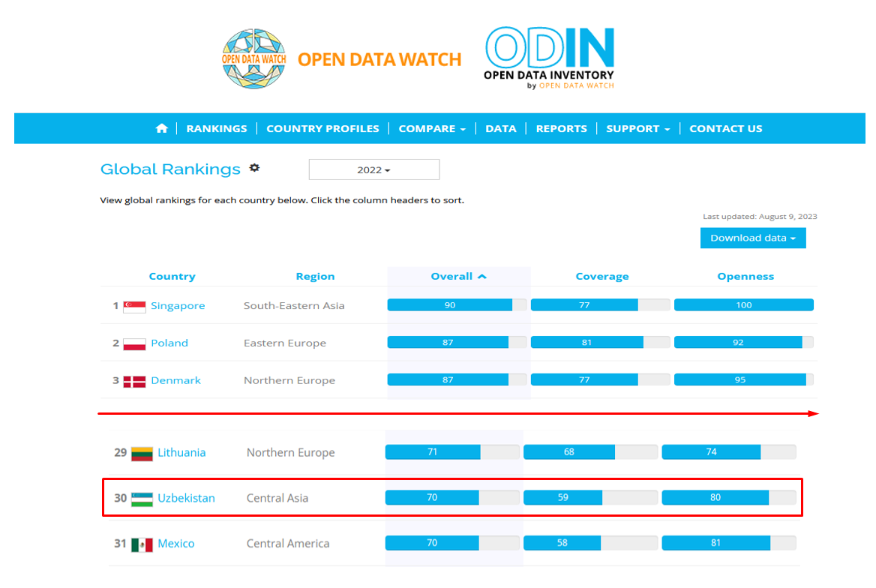Expand the Download data dropdown

[x=752, y=238]
